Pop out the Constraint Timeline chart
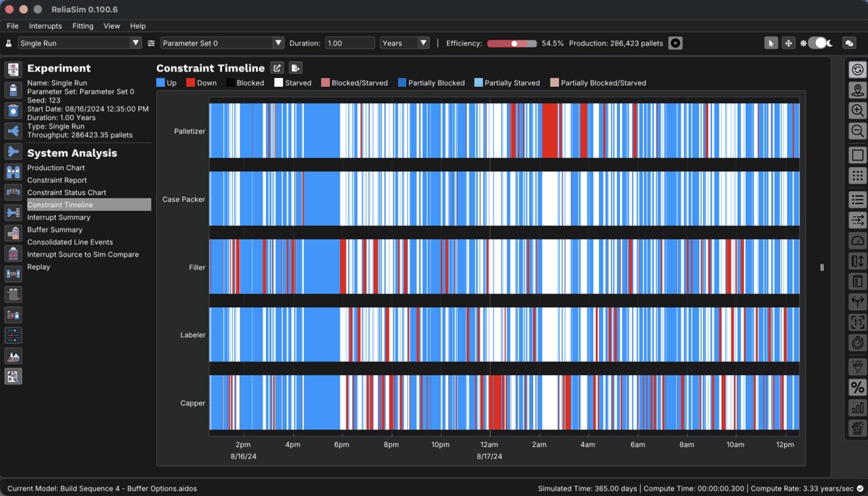This screenshot has width=868, height=496. point(276,68)
